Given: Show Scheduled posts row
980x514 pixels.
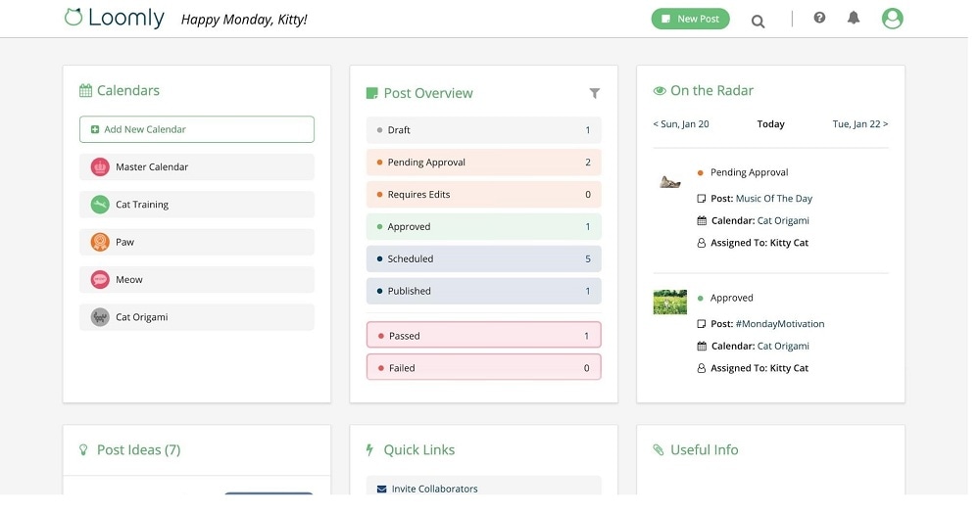Looking at the screenshot, I should (484, 259).
